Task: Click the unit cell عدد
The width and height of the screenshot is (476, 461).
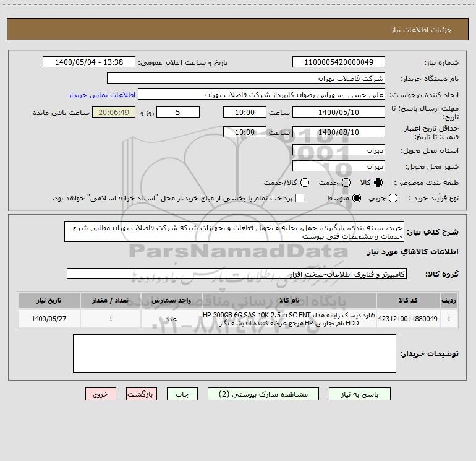Action: pyautogui.click(x=171, y=319)
